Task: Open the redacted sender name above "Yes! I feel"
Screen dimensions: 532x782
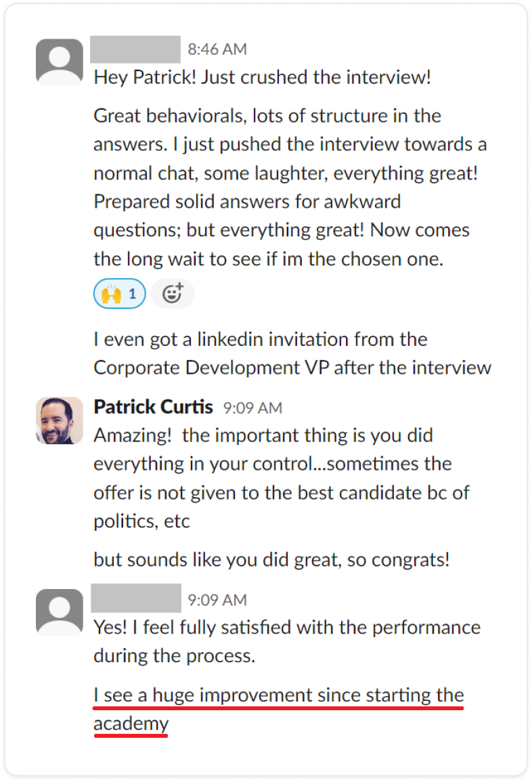Action: [135, 599]
